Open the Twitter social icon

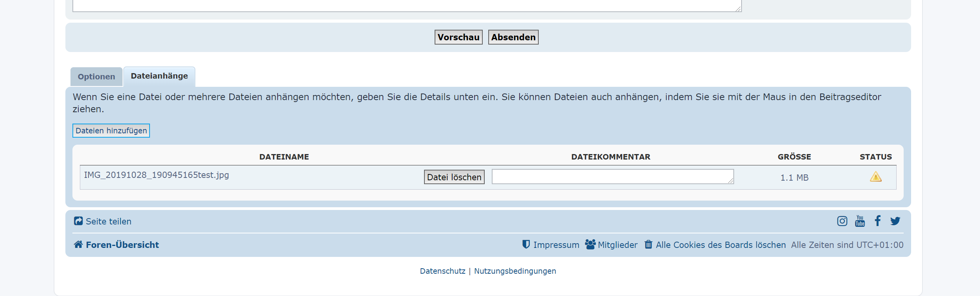895,221
